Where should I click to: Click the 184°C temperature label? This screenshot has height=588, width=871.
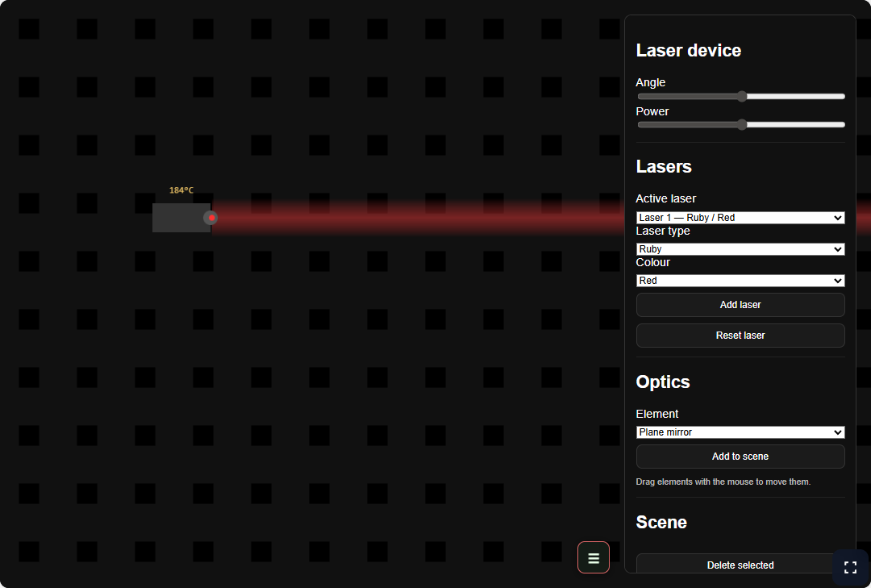(x=181, y=190)
